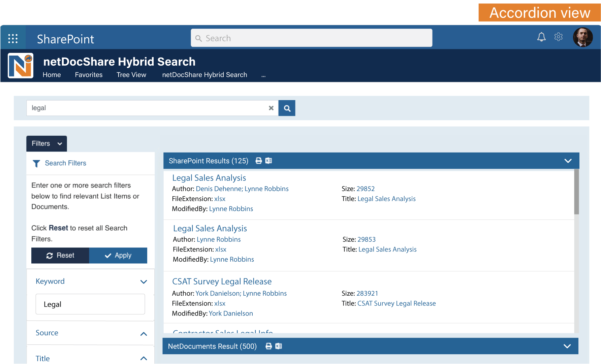Open the settings gear

559,37
